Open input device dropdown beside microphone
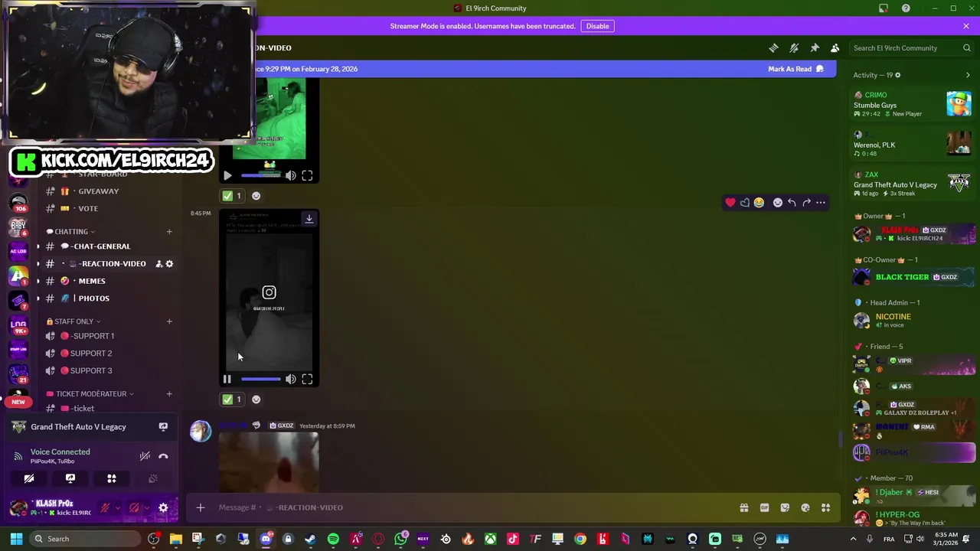This screenshot has width=980, height=551. 117,507
